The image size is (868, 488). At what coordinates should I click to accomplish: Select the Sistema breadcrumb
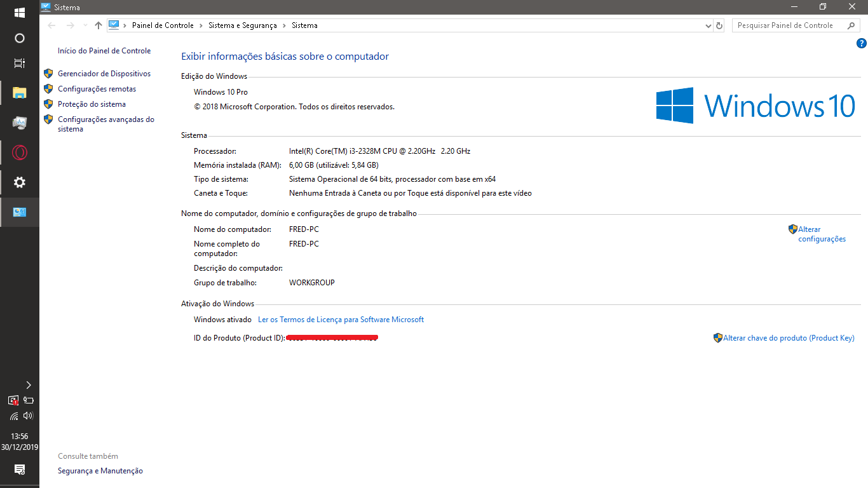(304, 25)
